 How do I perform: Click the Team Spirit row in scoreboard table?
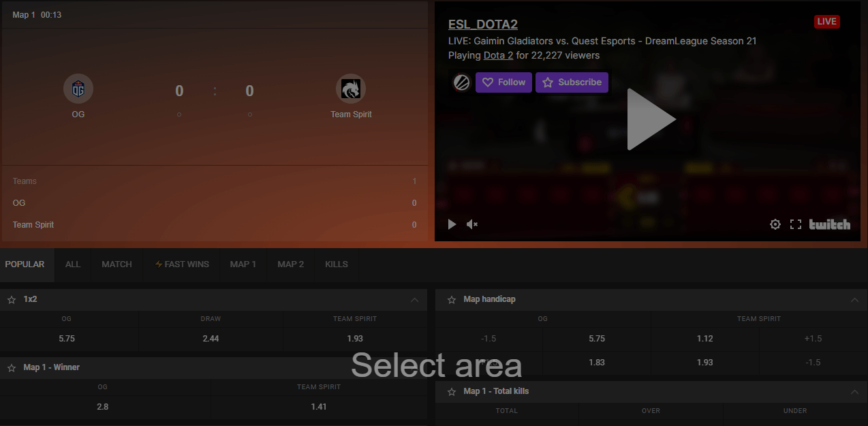point(215,225)
